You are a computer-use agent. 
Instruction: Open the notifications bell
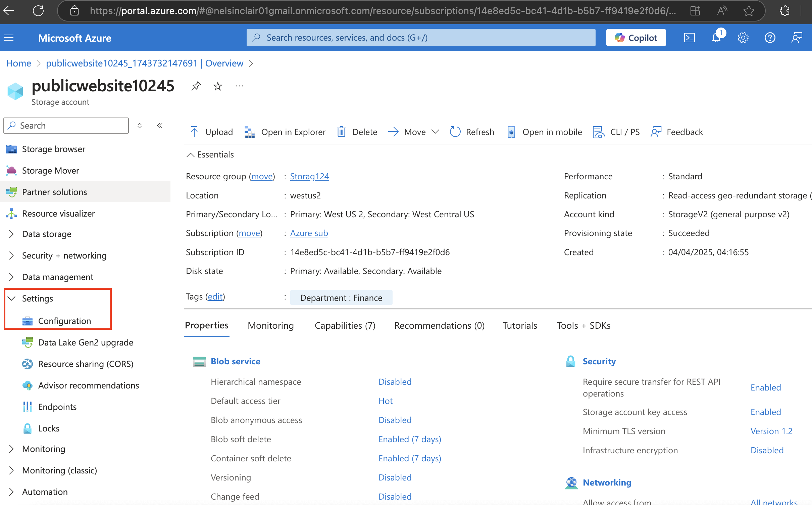coord(716,38)
